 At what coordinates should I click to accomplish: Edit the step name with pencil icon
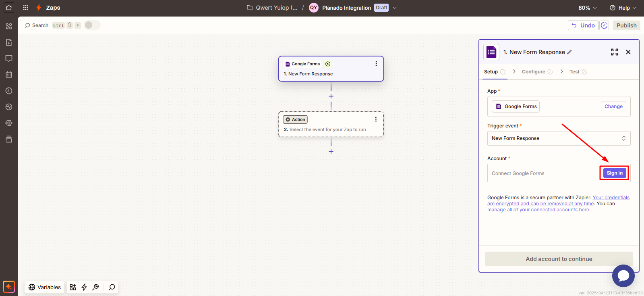[569, 52]
